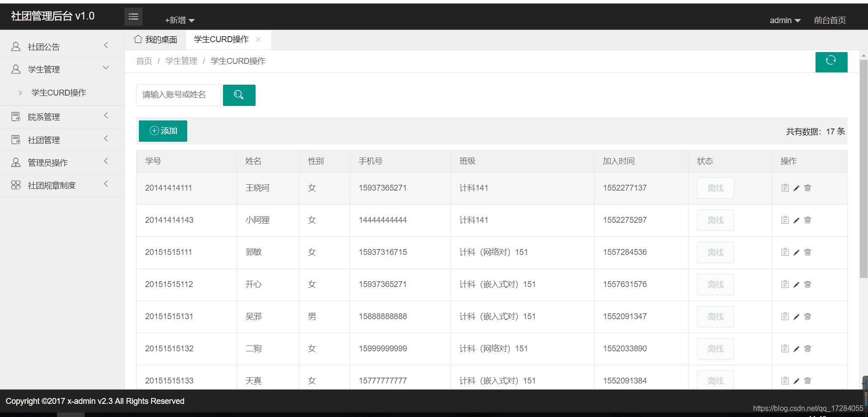The image size is (868, 417).
Task: Open the admin user dropdown
Action: [785, 20]
